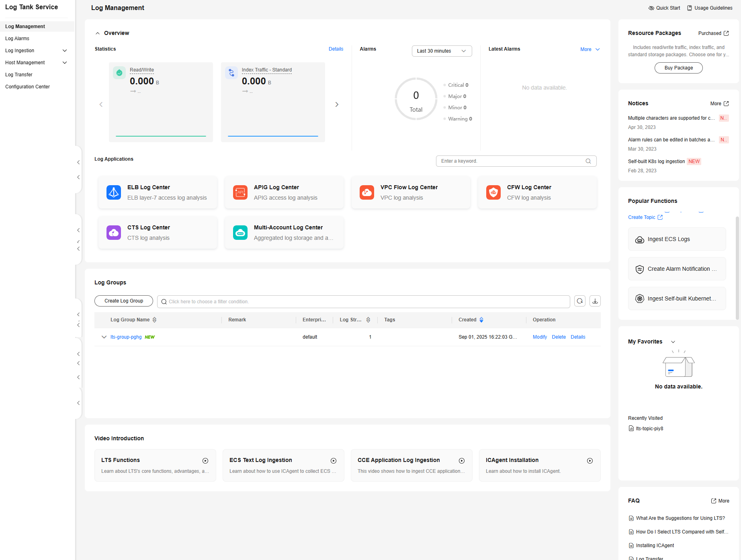This screenshot has height=560, width=741.
Task: Open the Last 30 minutes dropdown
Action: [442, 51]
